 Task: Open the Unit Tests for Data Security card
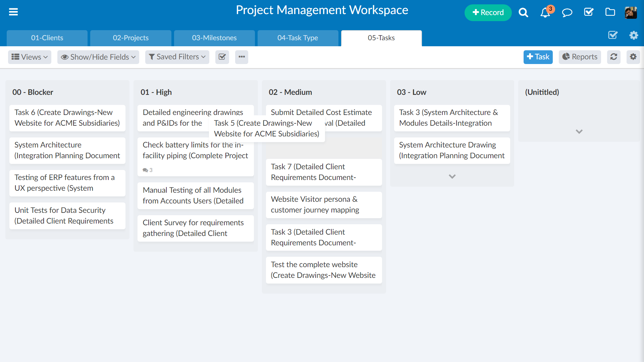67,216
